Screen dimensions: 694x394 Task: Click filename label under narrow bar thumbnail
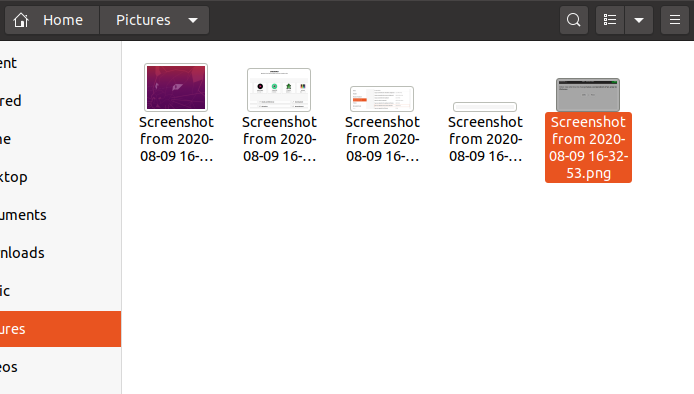pyautogui.click(x=485, y=139)
